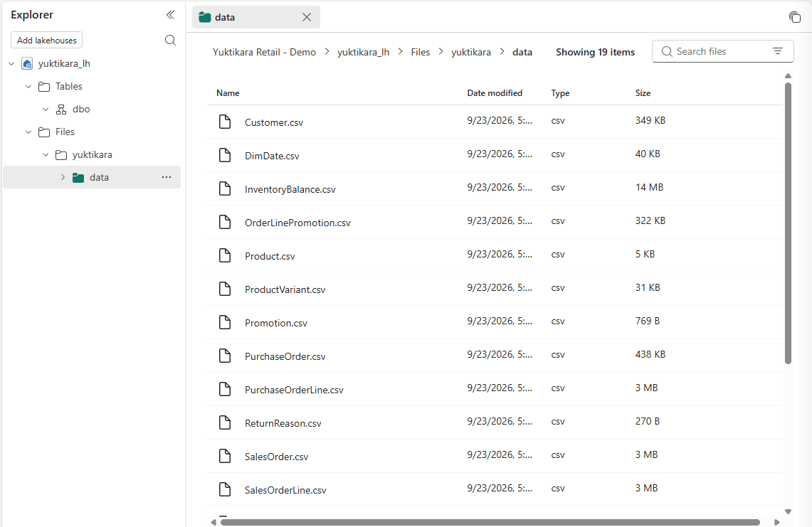Screen dimensions: 812x527
Task: Click the file icon for SalesOrder.csv
Action: click(225, 456)
